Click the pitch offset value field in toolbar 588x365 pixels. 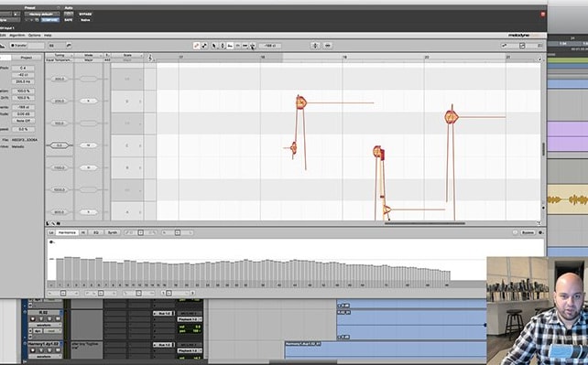click(270, 46)
